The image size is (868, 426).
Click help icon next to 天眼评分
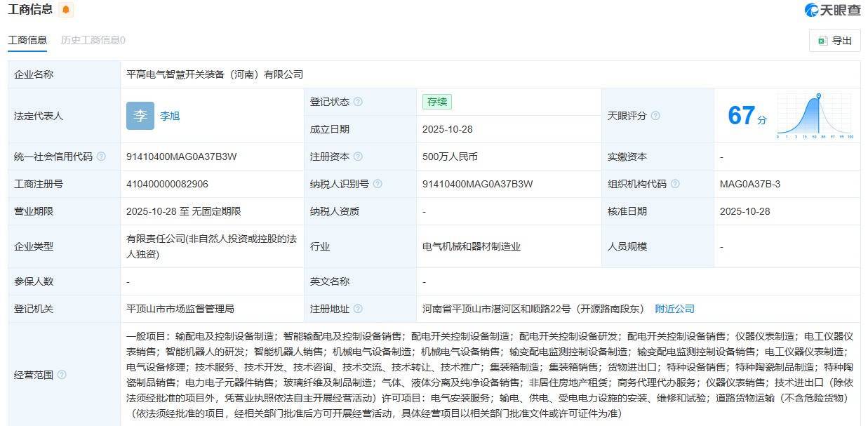655,116
